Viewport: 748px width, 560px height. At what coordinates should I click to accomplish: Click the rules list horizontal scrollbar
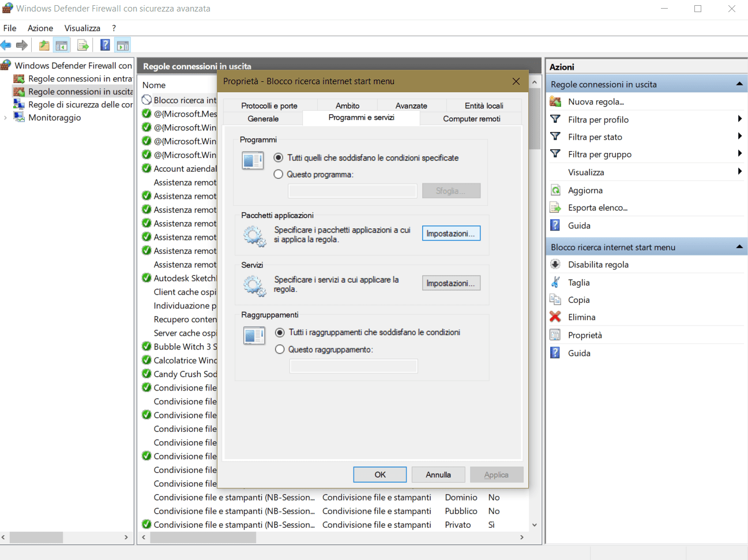point(203,538)
